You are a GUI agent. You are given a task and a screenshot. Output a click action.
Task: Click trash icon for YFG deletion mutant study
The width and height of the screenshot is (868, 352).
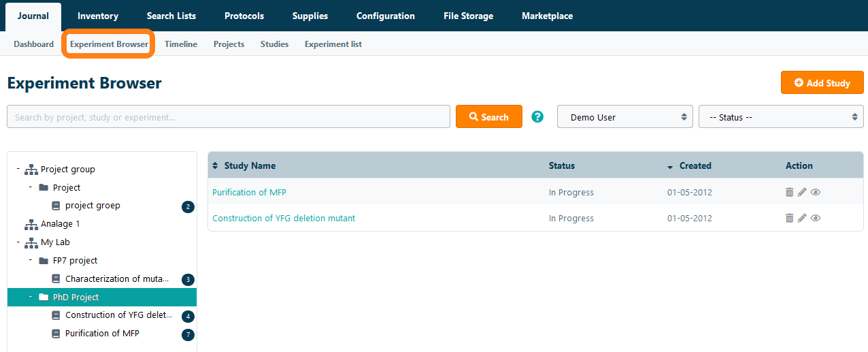(789, 219)
